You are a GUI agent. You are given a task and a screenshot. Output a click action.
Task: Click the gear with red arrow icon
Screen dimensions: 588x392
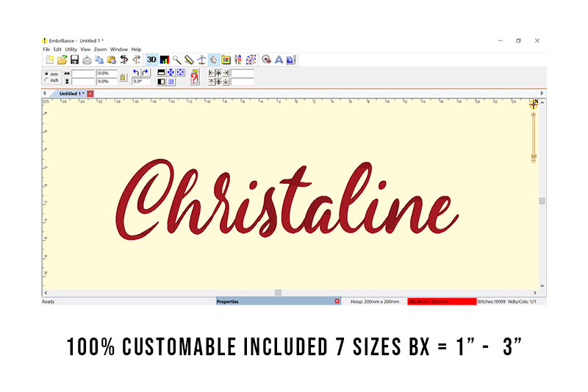click(266, 60)
